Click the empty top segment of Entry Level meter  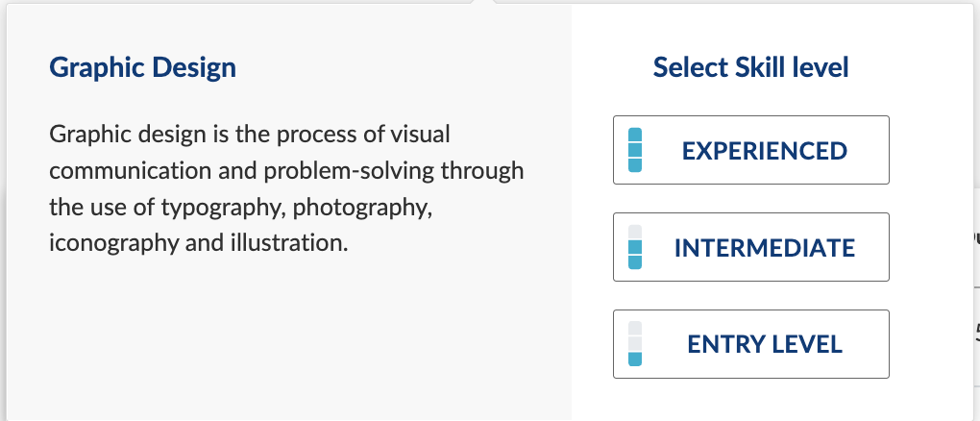tap(635, 329)
